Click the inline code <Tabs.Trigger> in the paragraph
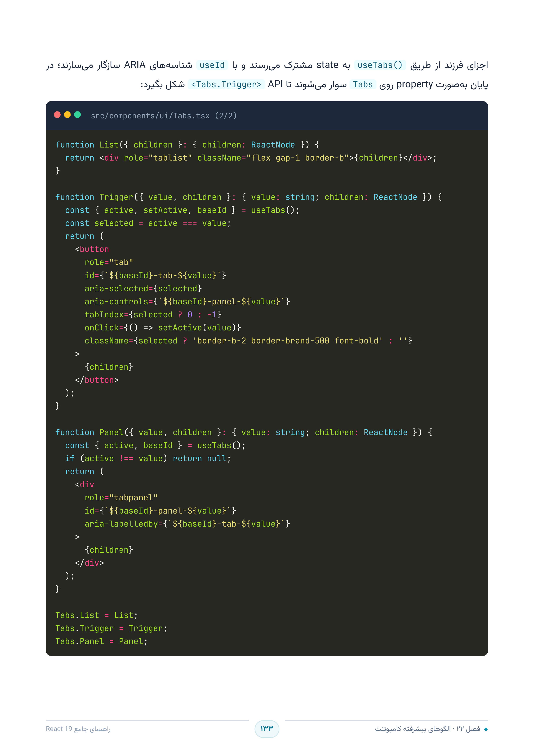534x756 pixels. click(x=226, y=85)
